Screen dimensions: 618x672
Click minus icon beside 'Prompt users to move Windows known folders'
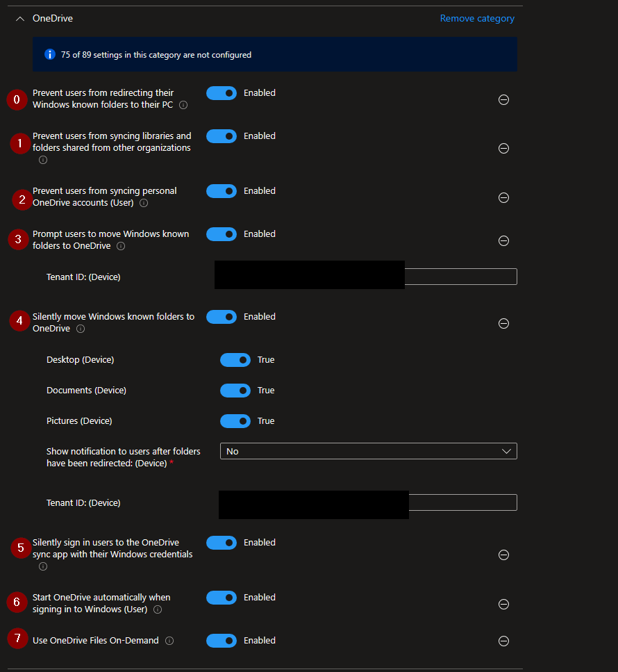tap(504, 240)
